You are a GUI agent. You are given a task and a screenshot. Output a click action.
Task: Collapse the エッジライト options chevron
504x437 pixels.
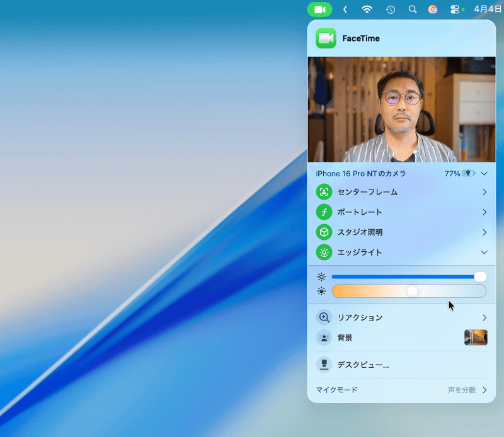[484, 253]
